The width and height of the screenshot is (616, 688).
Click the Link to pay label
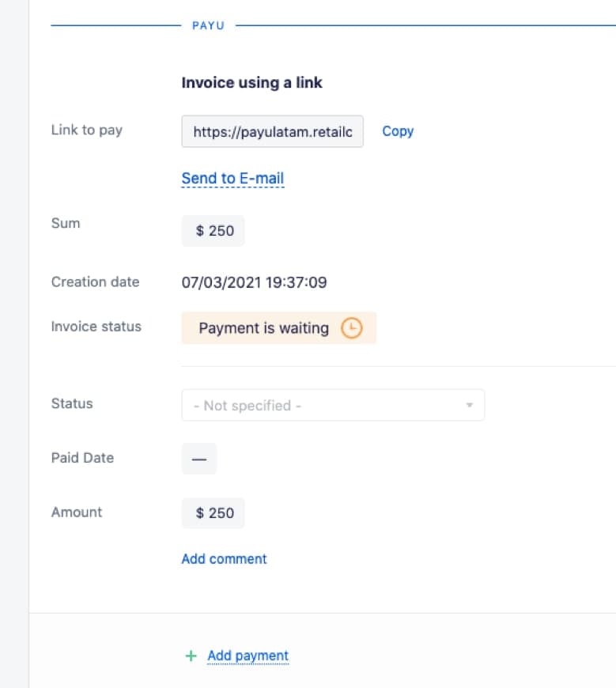point(87,130)
